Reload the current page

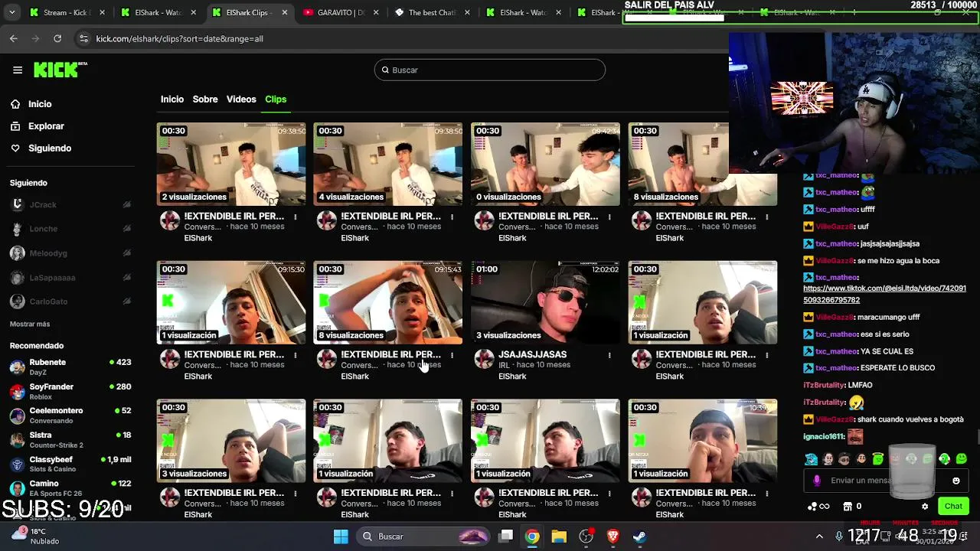[x=57, y=38]
